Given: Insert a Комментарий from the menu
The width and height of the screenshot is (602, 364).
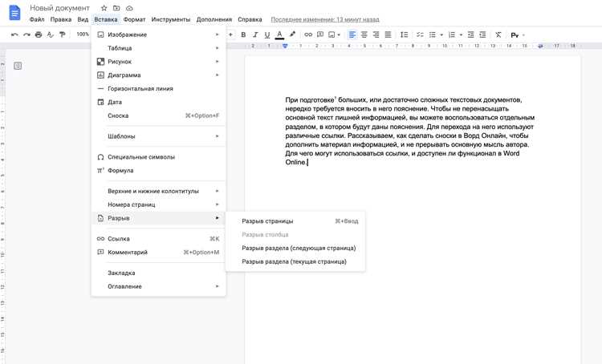Looking at the screenshot, I should point(159,252).
